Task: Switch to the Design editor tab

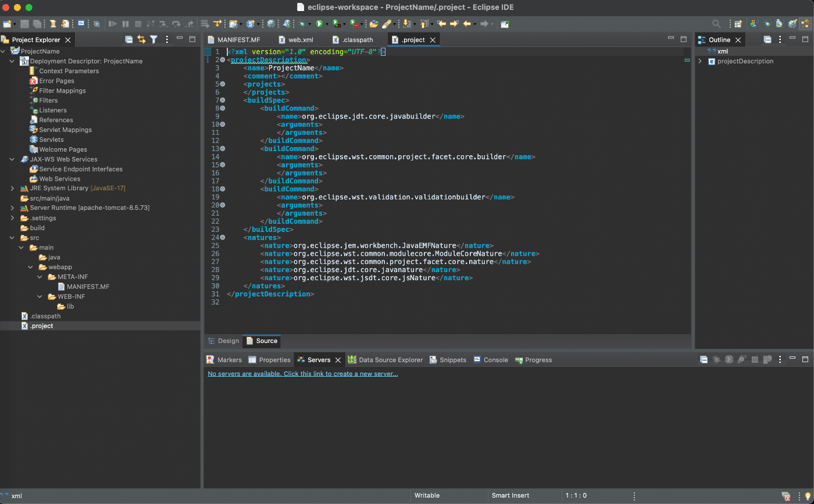Action: pyautogui.click(x=224, y=341)
